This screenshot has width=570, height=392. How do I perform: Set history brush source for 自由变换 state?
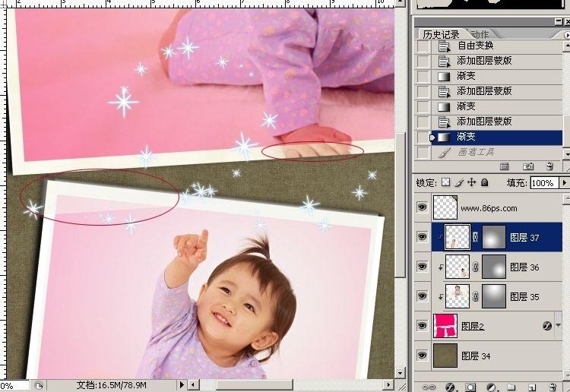[423, 46]
